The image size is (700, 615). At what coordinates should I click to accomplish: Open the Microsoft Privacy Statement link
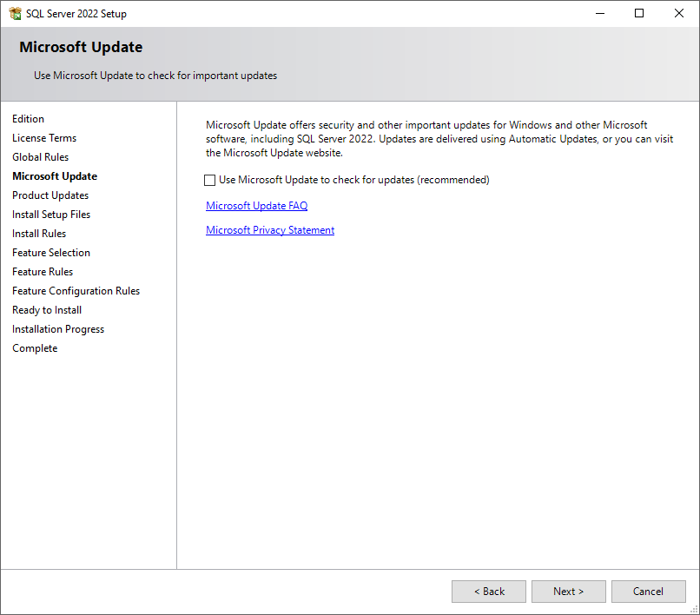[x=269, y=229]
